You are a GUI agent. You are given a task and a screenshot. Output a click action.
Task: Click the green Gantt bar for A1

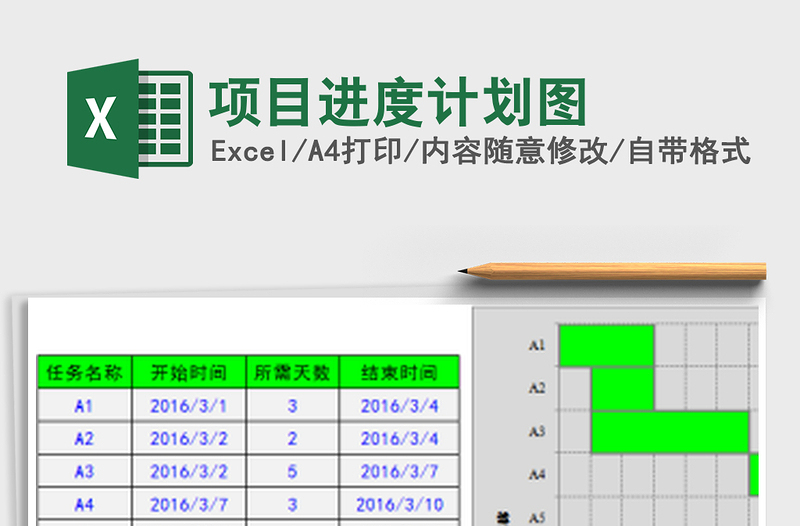pyautogui.click(x=606, y=346)
